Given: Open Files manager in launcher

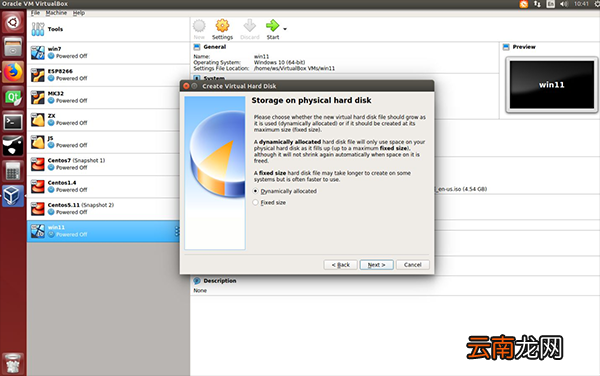Looking at the screenshot, I should pos(13,47).
